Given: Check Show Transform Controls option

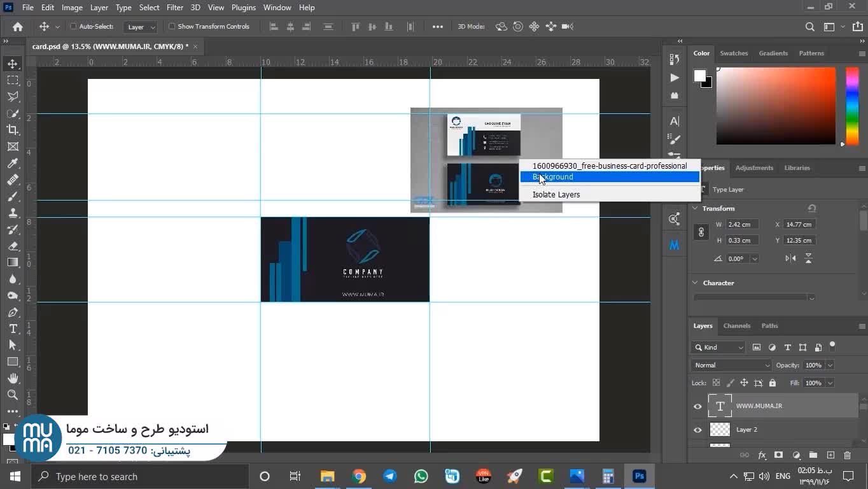Looking at the screenshot, I should click(x=172, y=27).
